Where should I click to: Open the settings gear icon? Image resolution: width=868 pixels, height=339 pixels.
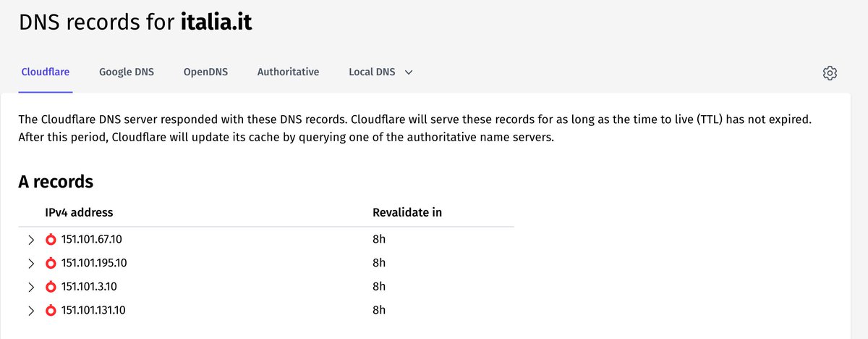click(x=830, y=72)
